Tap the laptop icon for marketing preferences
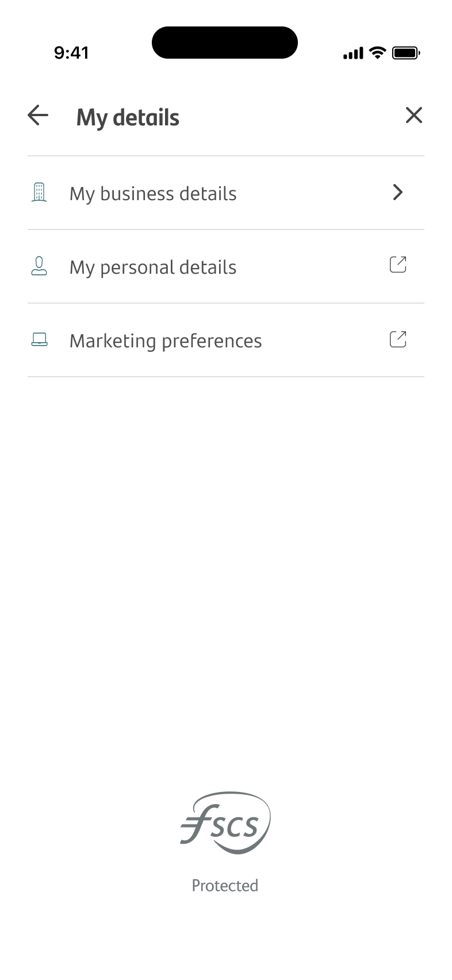This screenshot has height=980, width=452. (x=39, y=340)
